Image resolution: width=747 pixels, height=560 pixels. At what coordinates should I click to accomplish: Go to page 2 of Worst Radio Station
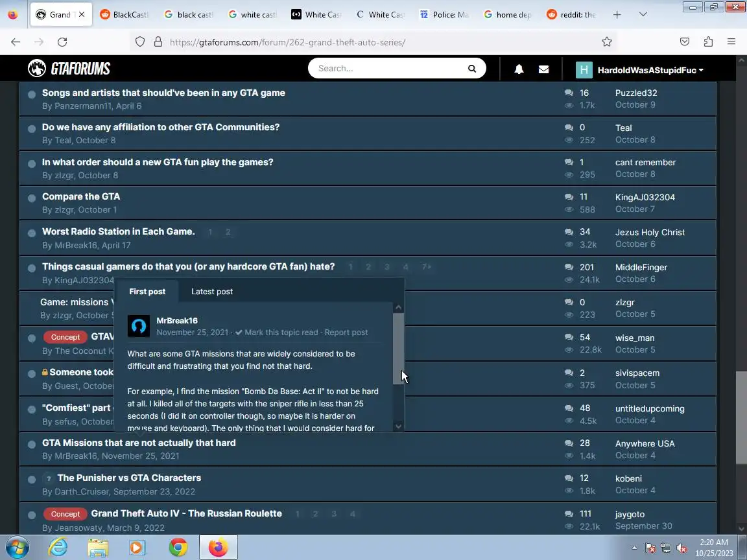[228, 232]
